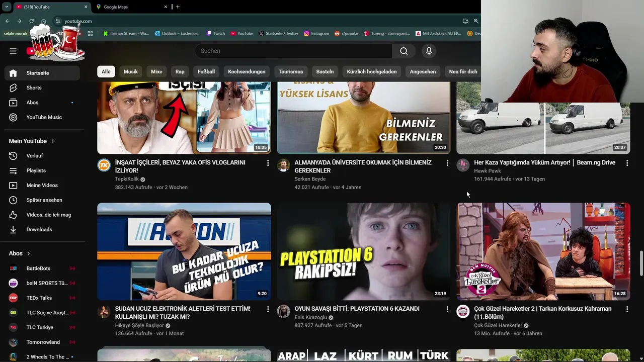Image resolution: width=644 pixels, height=362 pixels.
Task: Select the Tourismus filter chip
Action: click(x=291, y=71)
